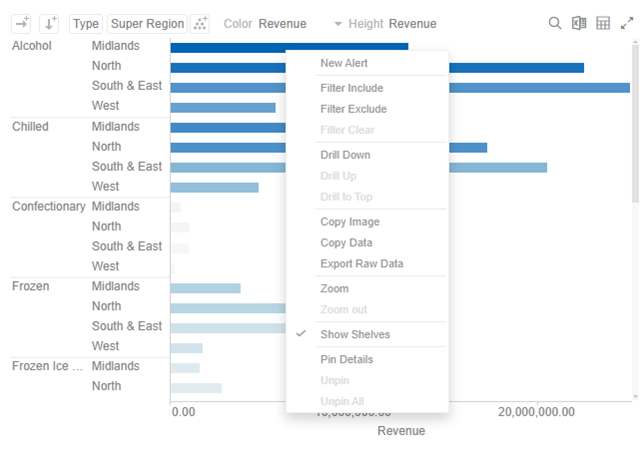Viewport: 643px width, 450px height.
Task: Select Pin Details from context menu
Action: pyautogui.click(x=346, y=359)
